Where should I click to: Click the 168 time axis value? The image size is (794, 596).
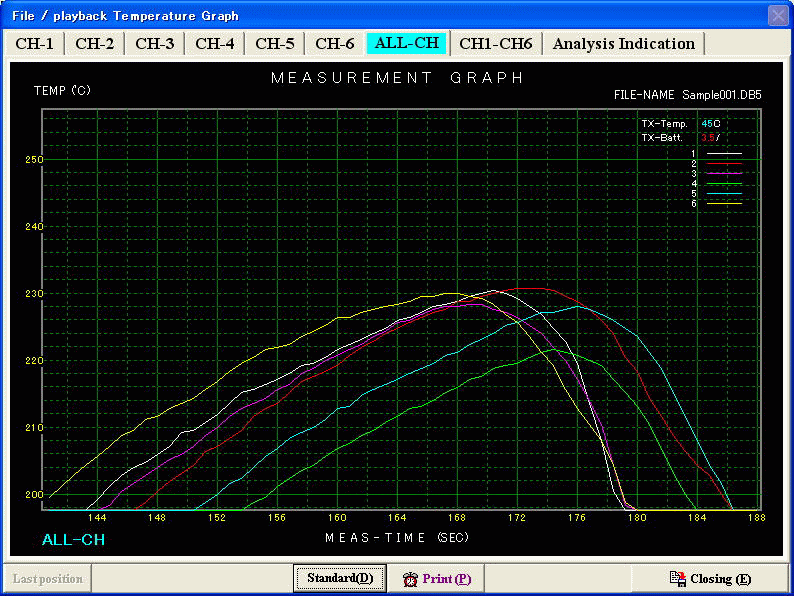coord(457,518)
